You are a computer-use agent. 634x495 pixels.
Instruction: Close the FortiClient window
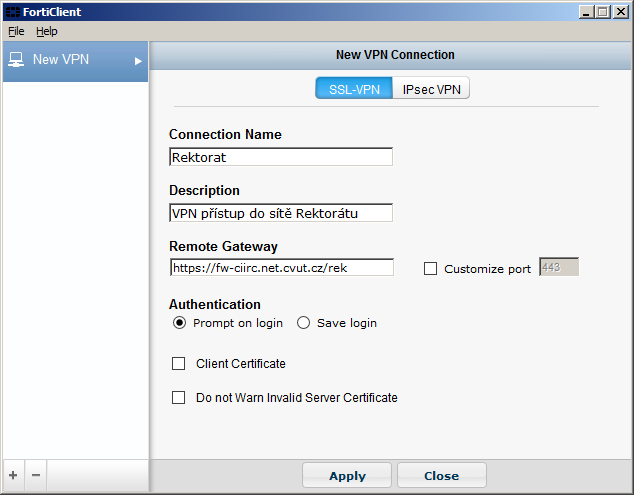click(x=620, y=12)
